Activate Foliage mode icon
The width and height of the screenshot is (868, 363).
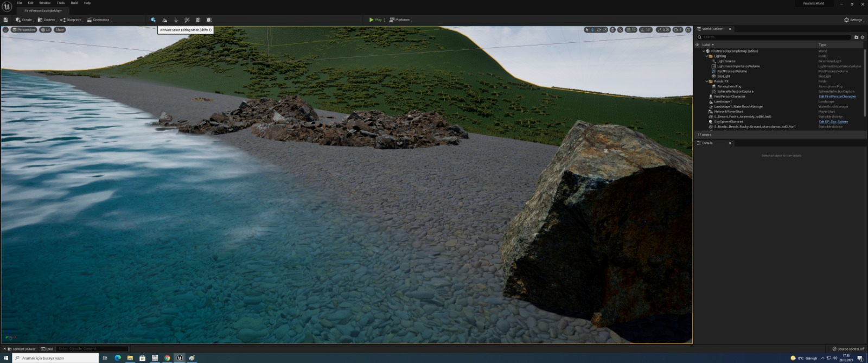coord(176,20)
